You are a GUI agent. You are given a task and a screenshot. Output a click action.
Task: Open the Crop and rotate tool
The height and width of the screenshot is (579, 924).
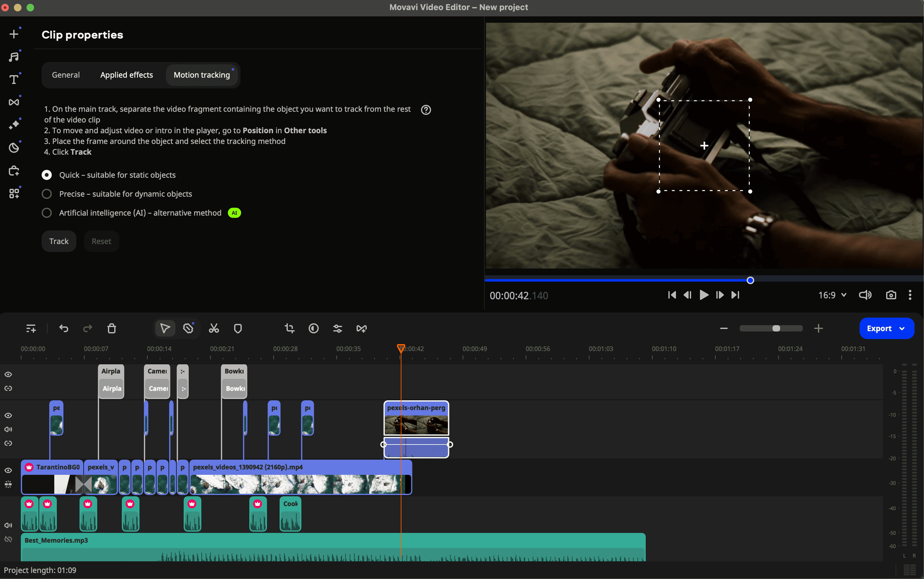coord(289,329)
